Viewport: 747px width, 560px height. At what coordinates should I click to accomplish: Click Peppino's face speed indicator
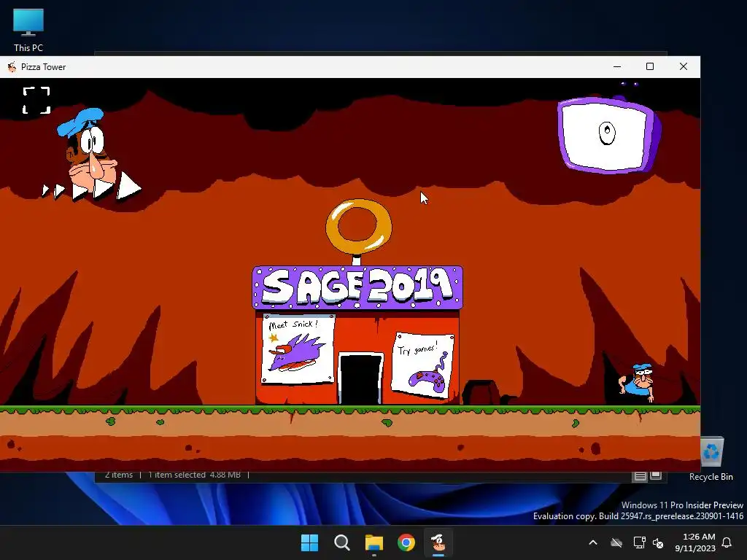click(x=90, y=155)
